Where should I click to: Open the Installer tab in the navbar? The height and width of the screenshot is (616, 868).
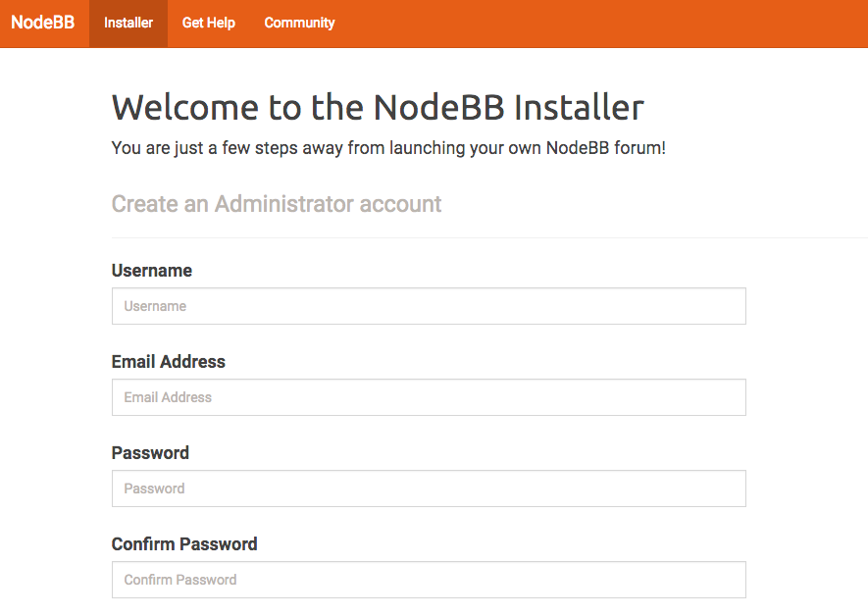pyautogui.click(x=128, y=24)
